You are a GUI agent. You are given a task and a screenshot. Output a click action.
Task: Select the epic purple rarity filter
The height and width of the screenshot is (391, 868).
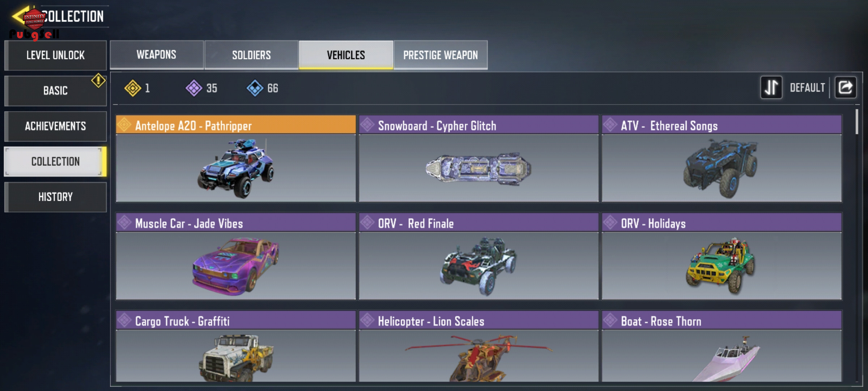tap(201, 88)
